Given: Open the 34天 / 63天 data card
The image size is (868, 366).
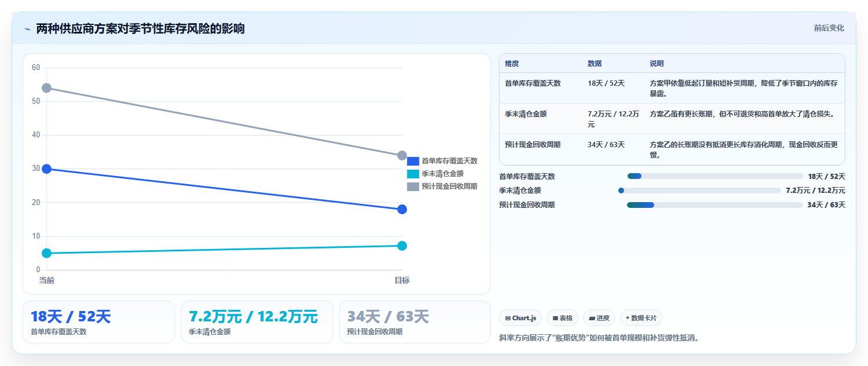Looking at the screenshot, I should pos(415,322).
